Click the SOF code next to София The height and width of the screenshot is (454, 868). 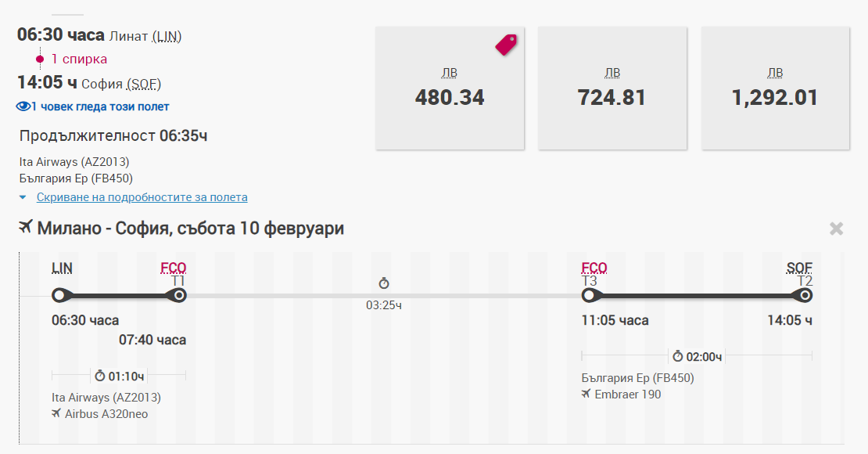144,84
